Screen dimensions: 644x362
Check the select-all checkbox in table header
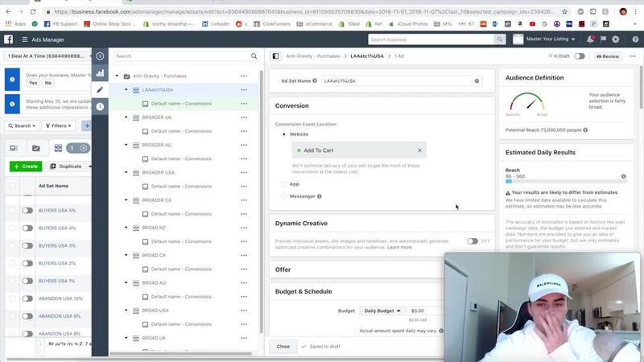[12, 186]
